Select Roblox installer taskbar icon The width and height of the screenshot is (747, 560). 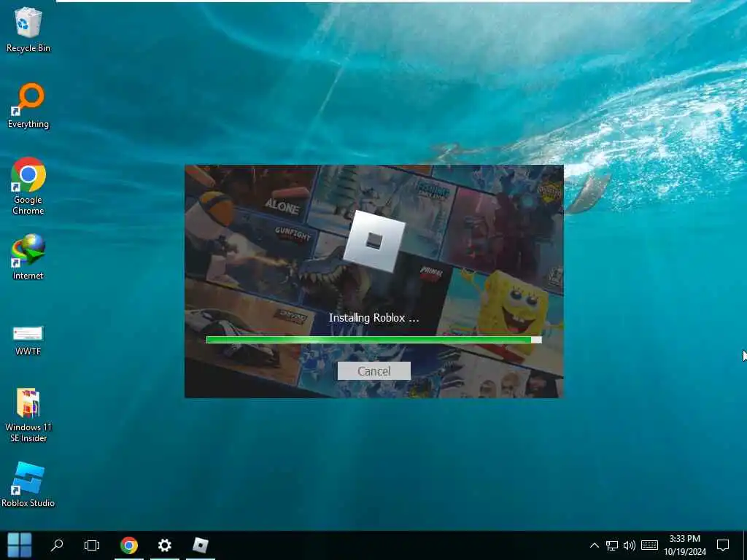click(200, 545)
